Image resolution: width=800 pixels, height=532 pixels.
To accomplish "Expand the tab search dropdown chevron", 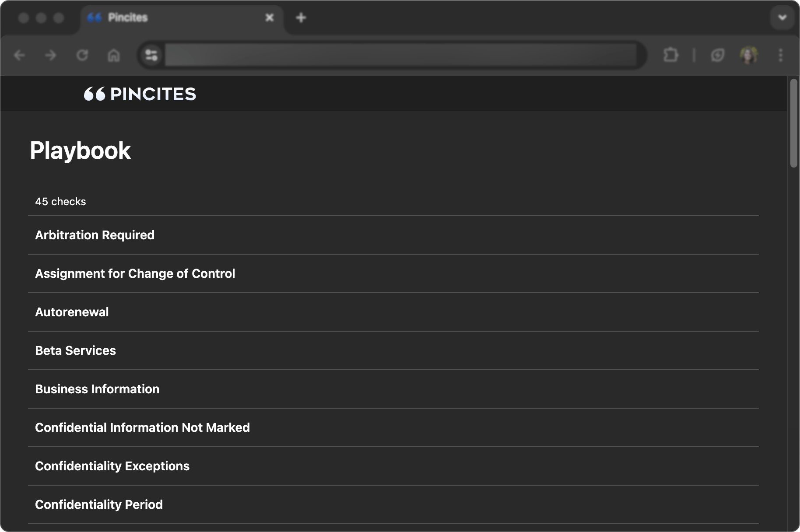I will coord(782,17).
